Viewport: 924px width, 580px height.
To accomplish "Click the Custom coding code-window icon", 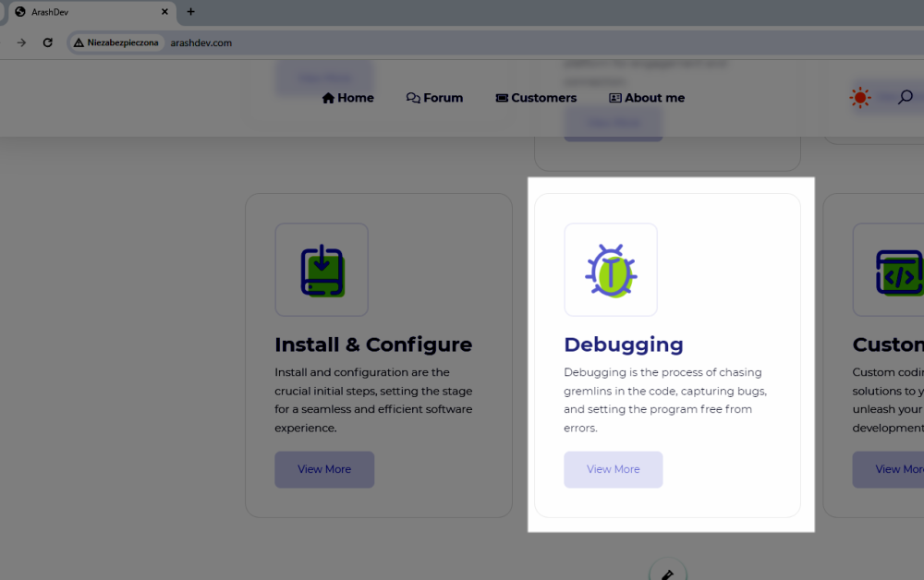I will point(899,272).
